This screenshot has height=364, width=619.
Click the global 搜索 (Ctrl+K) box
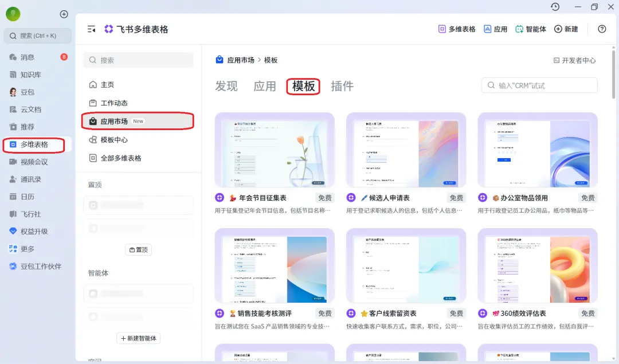[x=38, y=36]
